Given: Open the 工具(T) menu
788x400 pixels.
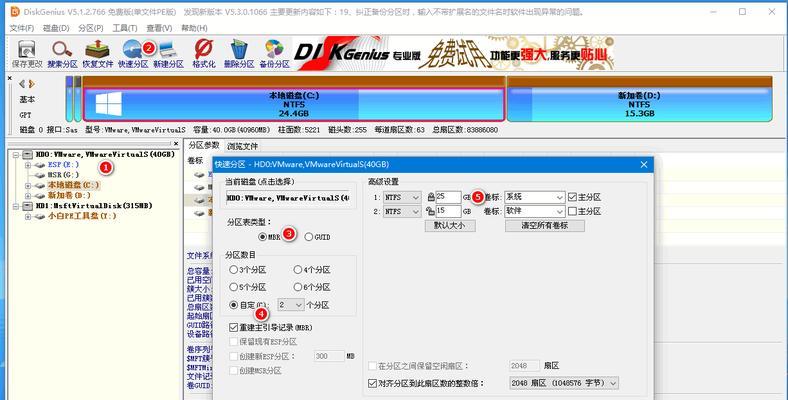Looking at the screenshot, I should [x=125, y=28].
